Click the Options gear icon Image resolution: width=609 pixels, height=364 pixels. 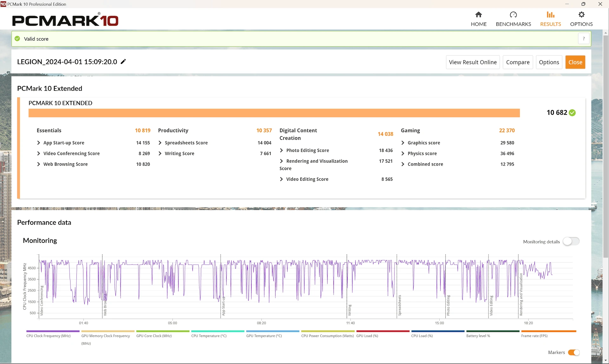pyautogui.click(x=581, y=15)
